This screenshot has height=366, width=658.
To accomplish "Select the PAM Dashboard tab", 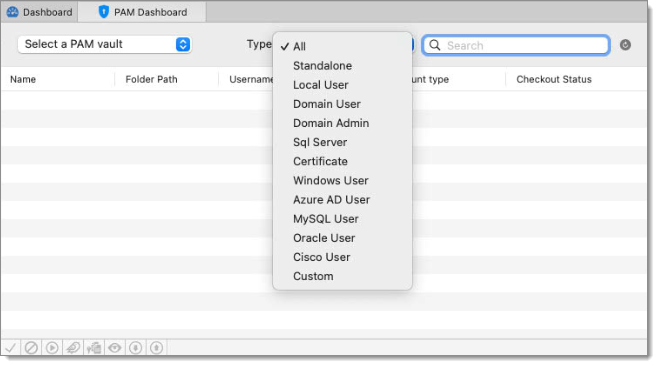I will point(143,12).
